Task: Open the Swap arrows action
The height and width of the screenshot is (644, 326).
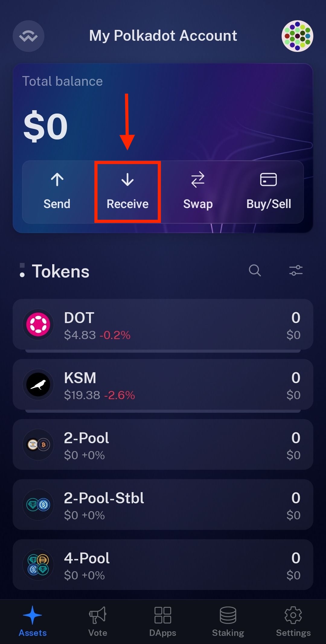Action: (x=198, y=192)
